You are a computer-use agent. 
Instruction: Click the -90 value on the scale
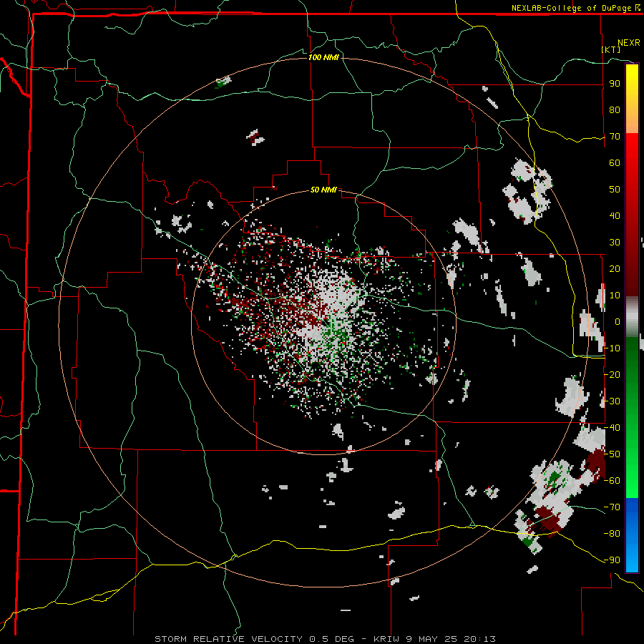pos(612,560)
